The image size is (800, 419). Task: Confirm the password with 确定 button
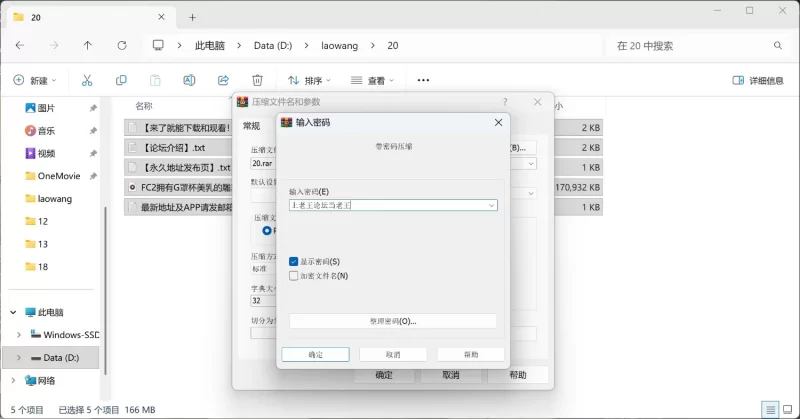[315, 354]
